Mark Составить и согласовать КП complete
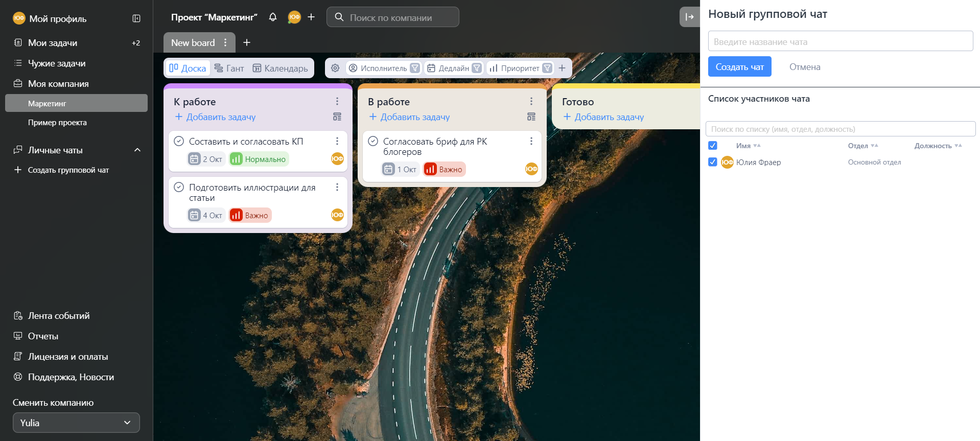 point(179,141)
